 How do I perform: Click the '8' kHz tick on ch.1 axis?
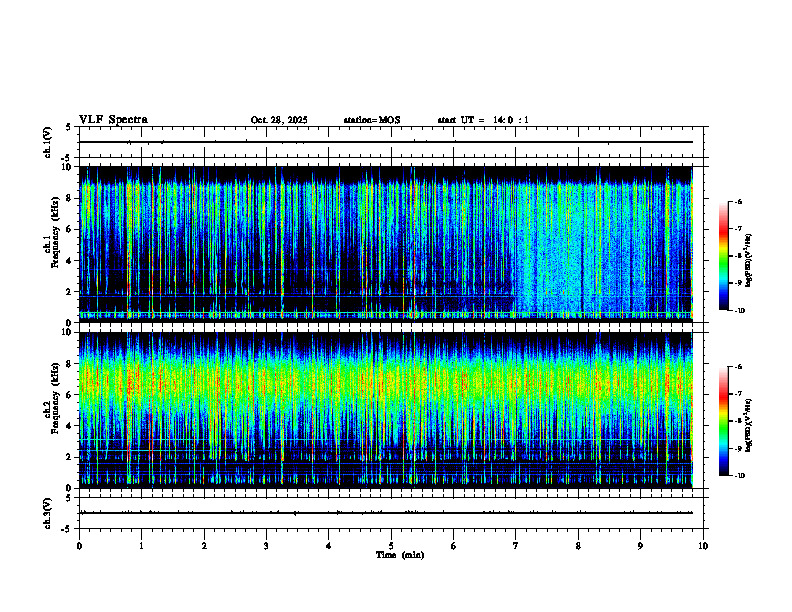tap(70, 198)
